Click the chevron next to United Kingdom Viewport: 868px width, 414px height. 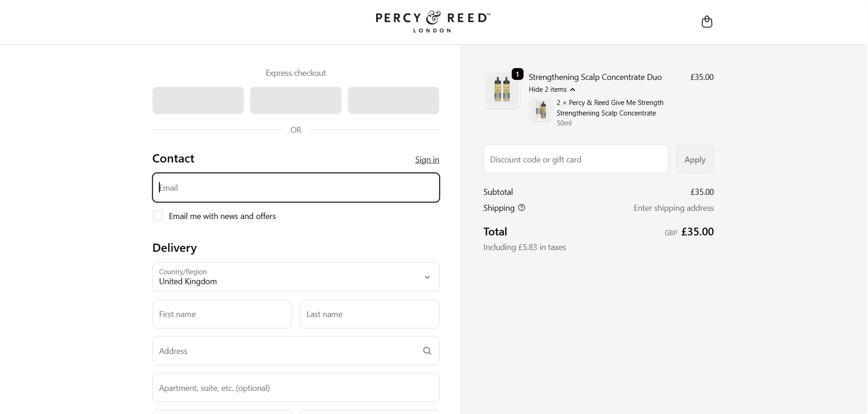[427, 277]
